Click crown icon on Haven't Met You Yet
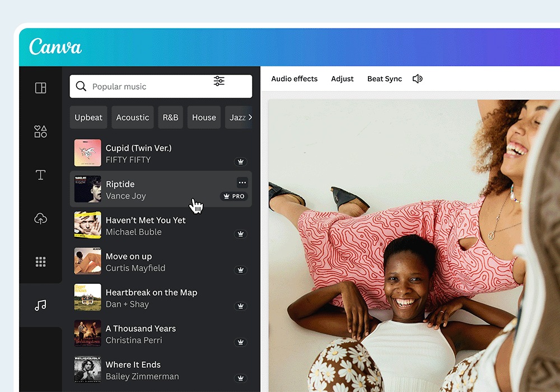The width and height of the screenshot is (560, 392). pyautogui.click(x=241, y=234)
